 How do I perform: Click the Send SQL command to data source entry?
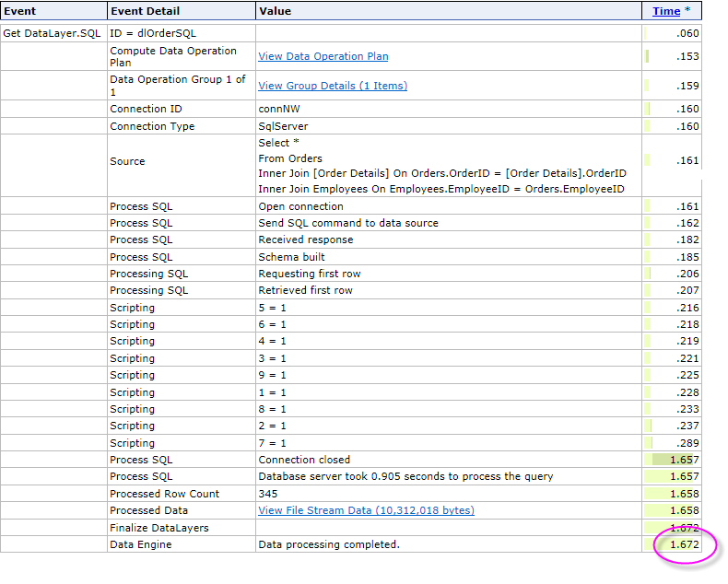tap(348, 223)
